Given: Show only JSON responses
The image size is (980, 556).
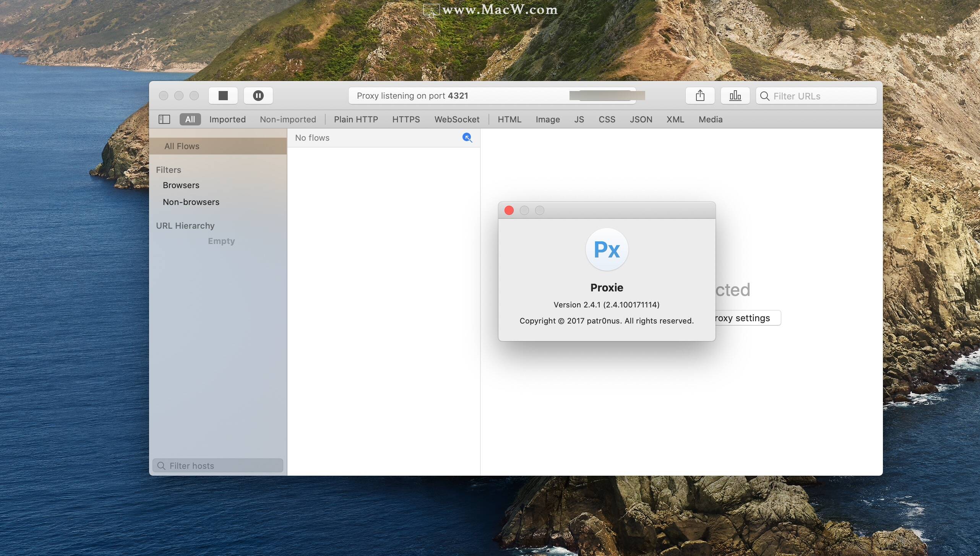Looking at the screenshot, I should pyautogui.click(x=641, y=119).
